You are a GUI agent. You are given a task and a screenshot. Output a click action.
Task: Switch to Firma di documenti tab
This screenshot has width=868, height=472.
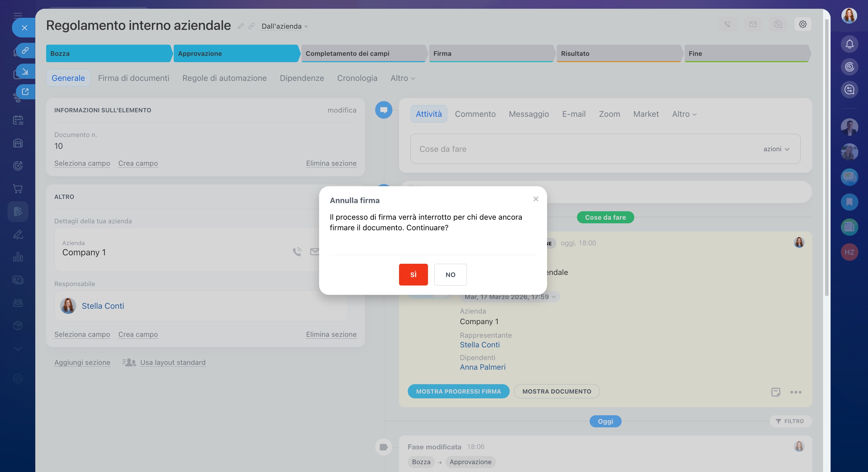(133, 78)
